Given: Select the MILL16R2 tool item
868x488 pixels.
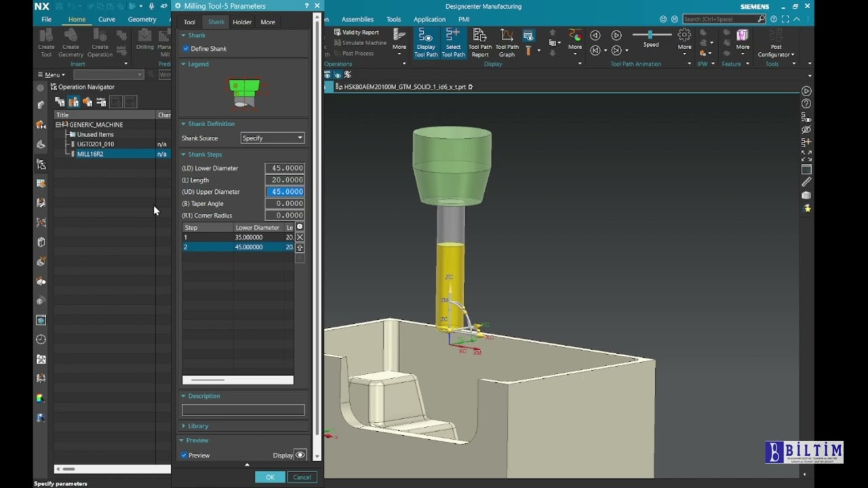Looking at the screenshot, I should (x=90, y=154).
